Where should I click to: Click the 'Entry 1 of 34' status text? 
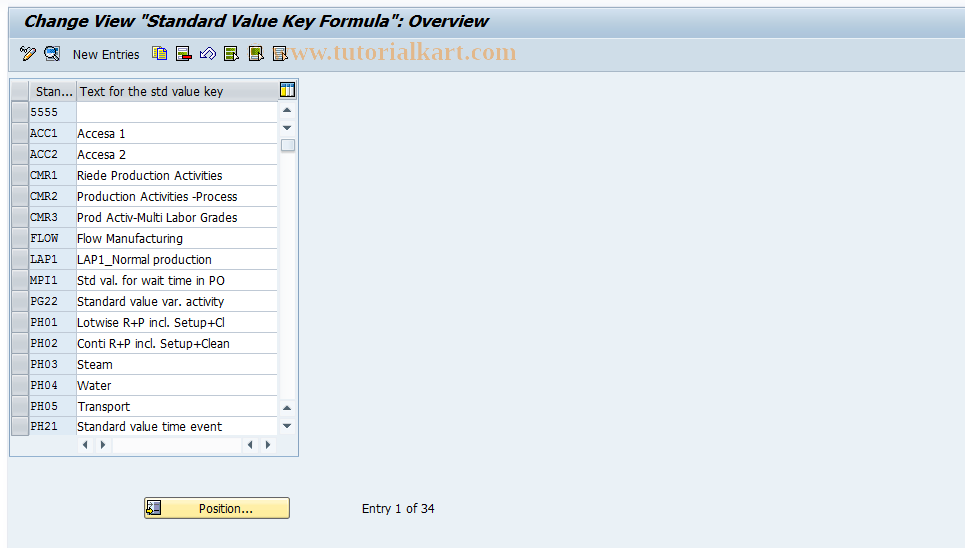coord(398,509)
